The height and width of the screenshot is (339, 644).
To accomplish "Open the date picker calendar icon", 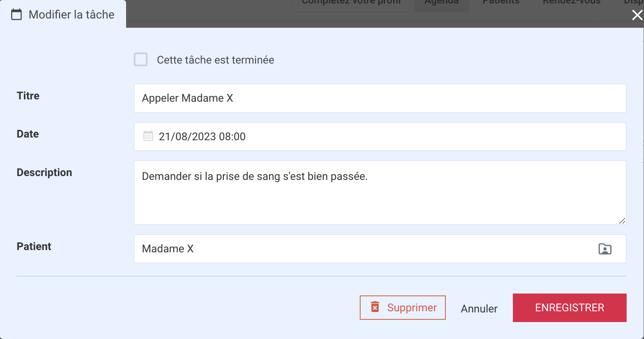I will [148, 136].
